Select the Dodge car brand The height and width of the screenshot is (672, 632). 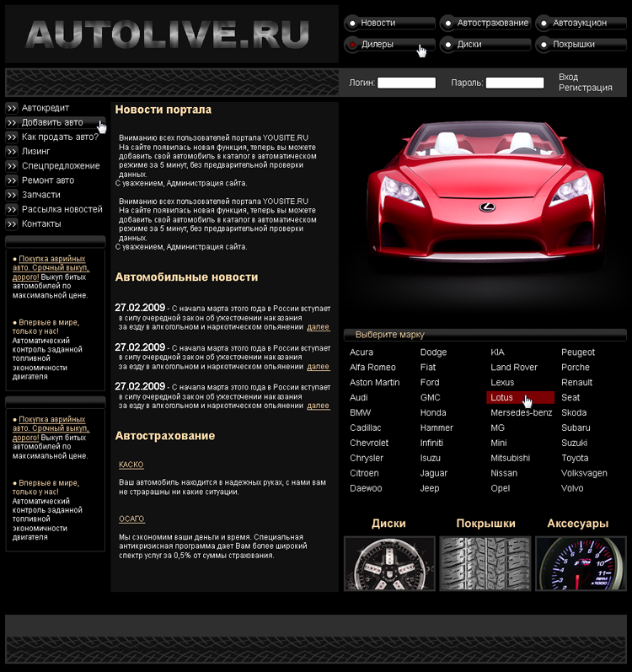pos(433,352)
